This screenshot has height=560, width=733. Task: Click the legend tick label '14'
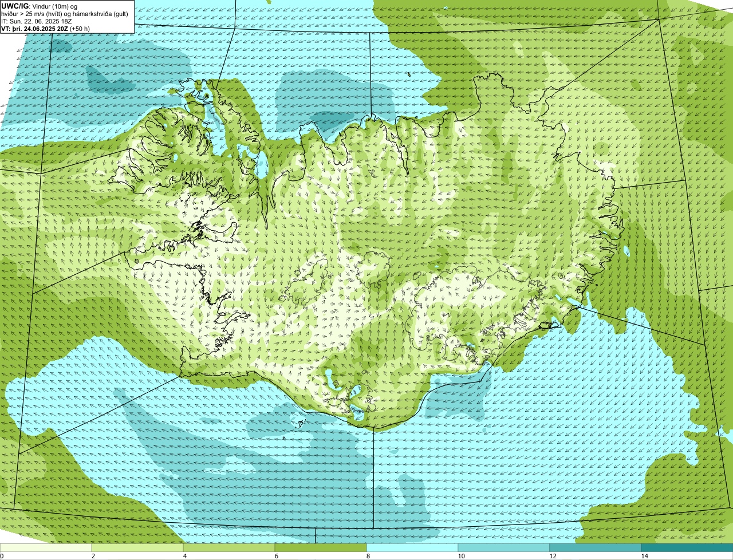[644, 556]
